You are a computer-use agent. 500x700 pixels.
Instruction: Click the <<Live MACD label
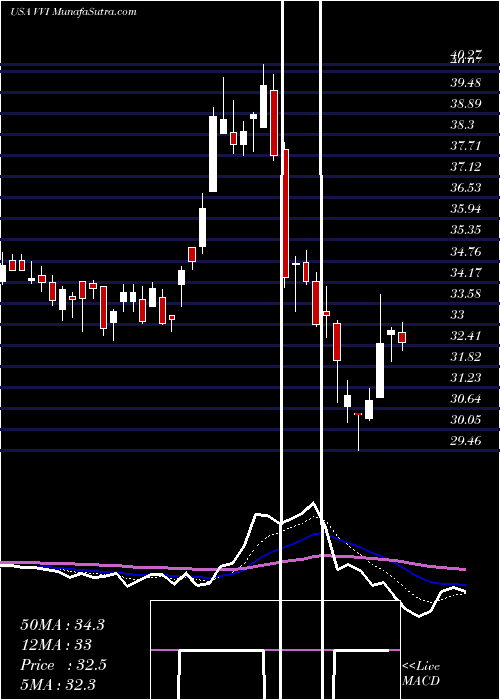[421, 673]
